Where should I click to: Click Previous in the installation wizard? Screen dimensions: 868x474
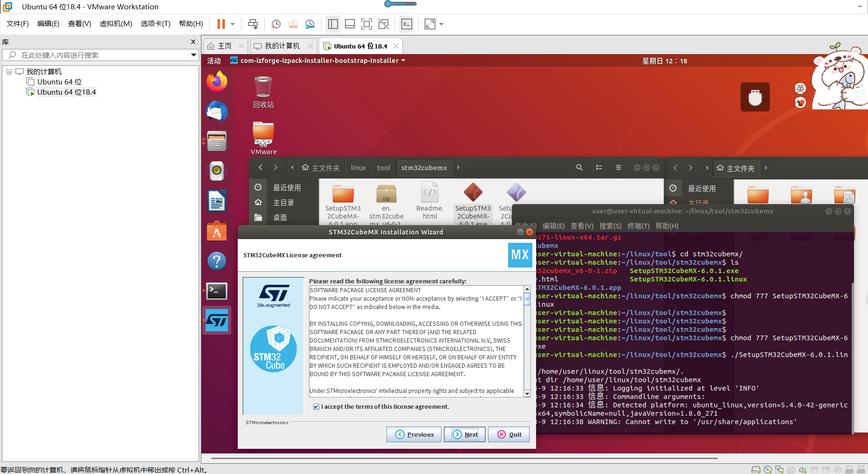coord(414,434)
